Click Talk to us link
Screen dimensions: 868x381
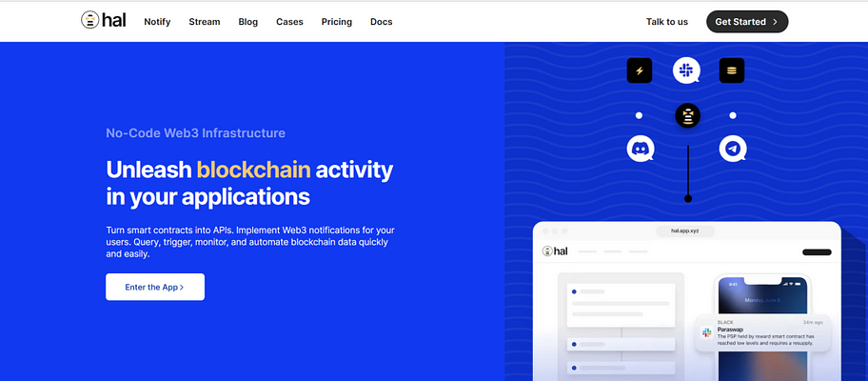[667, 22]
